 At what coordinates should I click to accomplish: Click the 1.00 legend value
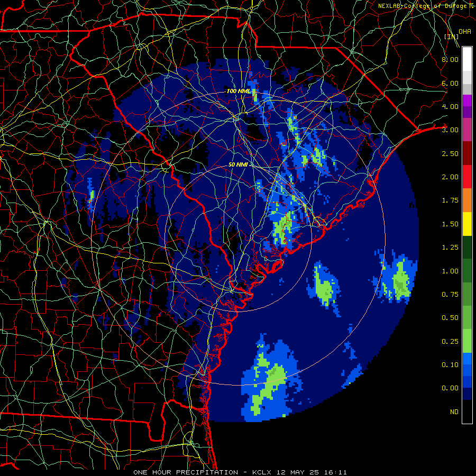coord(450,271)
